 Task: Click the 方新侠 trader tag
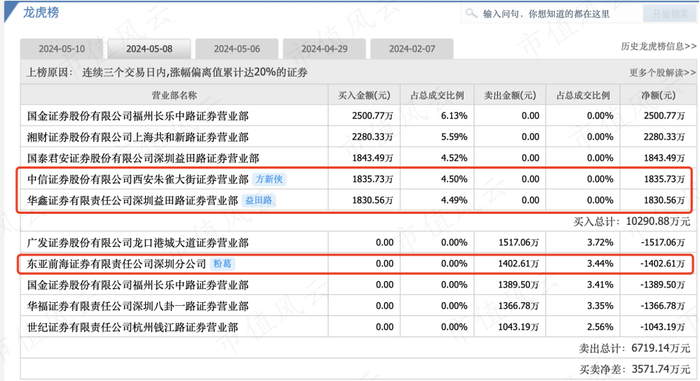click(x=269, y=179)
